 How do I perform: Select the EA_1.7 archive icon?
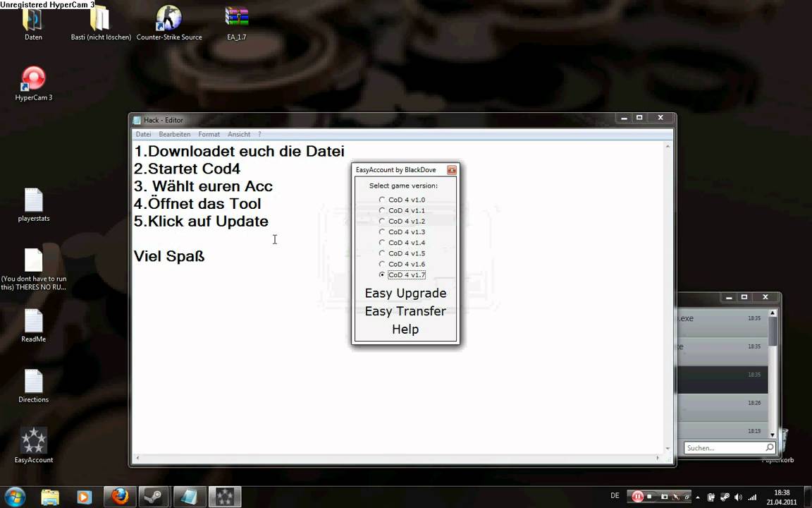click(237, 23)
